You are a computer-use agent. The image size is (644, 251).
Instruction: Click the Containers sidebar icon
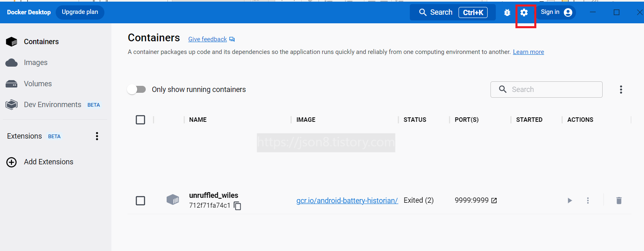(11, 42)
